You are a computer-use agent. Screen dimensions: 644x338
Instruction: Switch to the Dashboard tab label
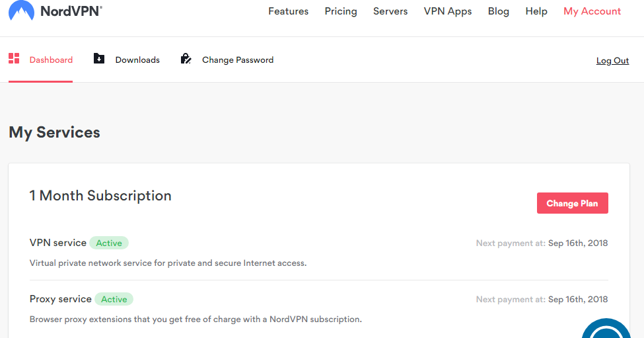51,60
